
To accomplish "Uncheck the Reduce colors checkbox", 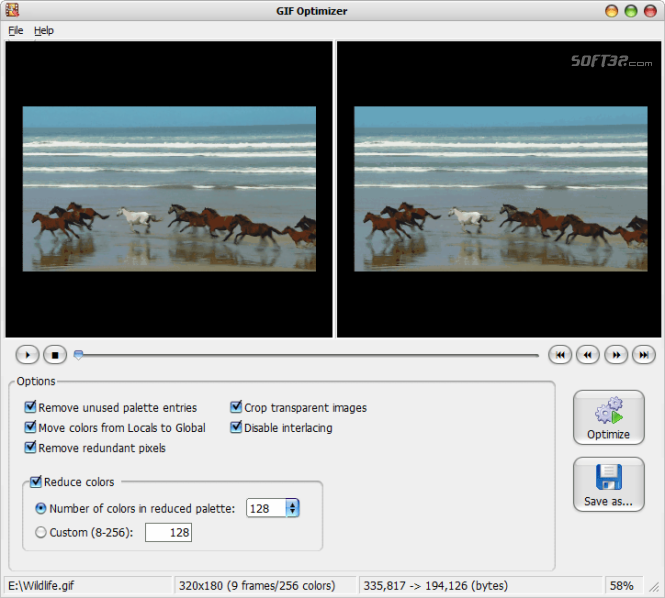I will [x=37, y=482].
